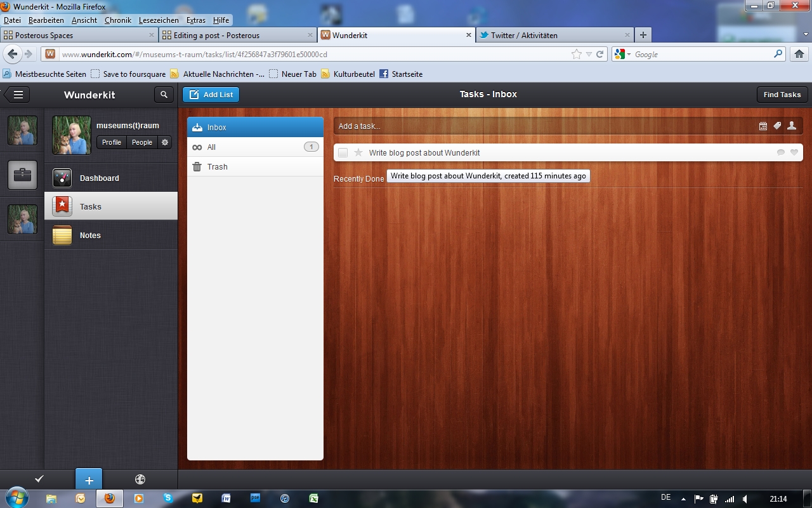812x508 pixels.
Task: Click the browser forward button
Action: 28,55
